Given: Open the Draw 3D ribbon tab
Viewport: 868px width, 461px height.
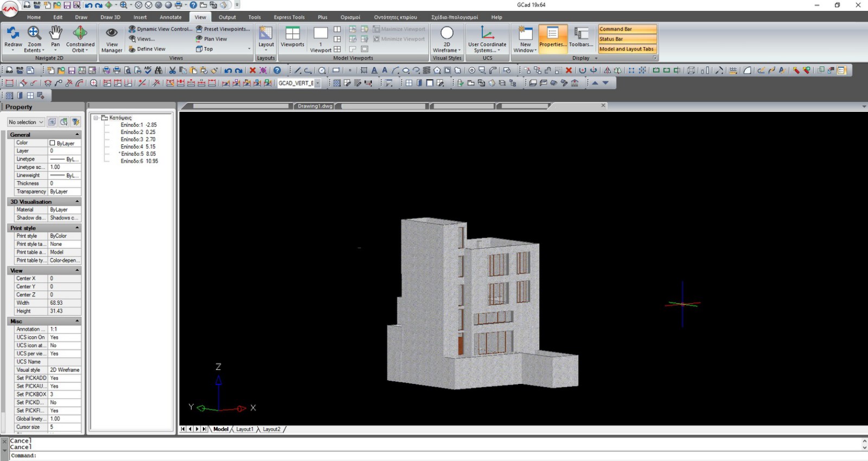Looking at the screenshot, I should point(110,17).
